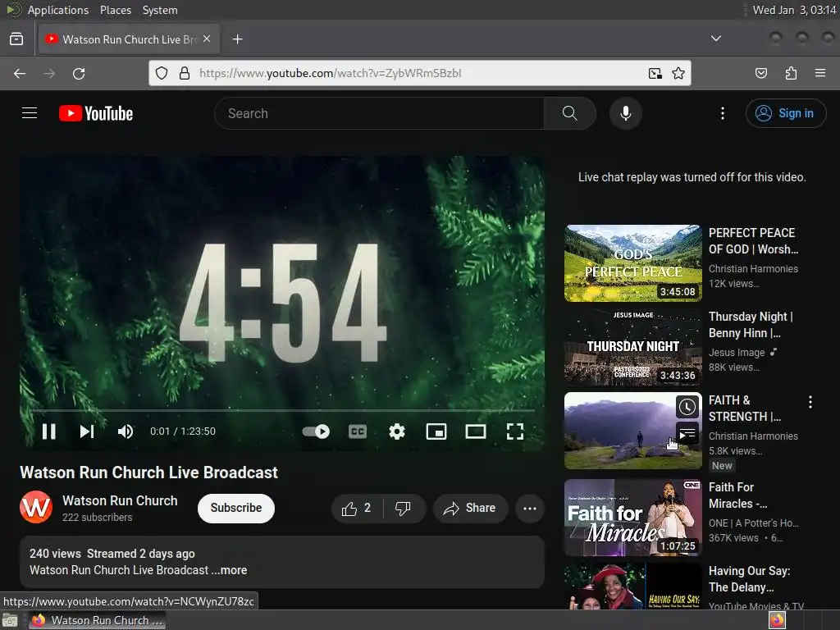
Task: Add Faith & Strength to queue
Action: pos(687,433)
